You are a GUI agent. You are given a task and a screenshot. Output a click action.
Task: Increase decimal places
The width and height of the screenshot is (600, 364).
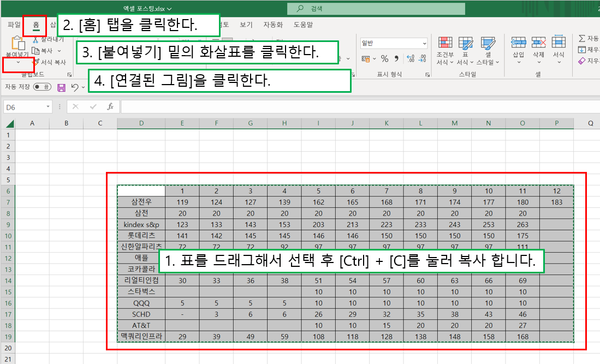[411, 58]
